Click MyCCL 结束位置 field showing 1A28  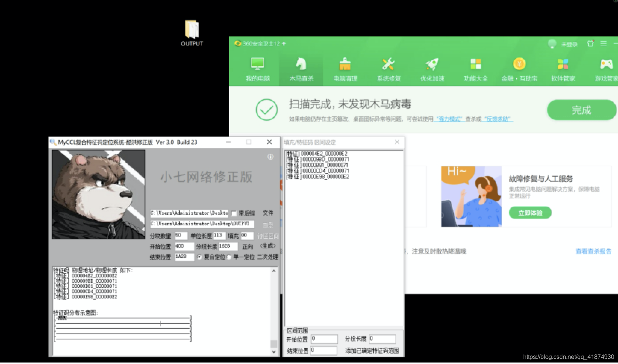point(184,257)
